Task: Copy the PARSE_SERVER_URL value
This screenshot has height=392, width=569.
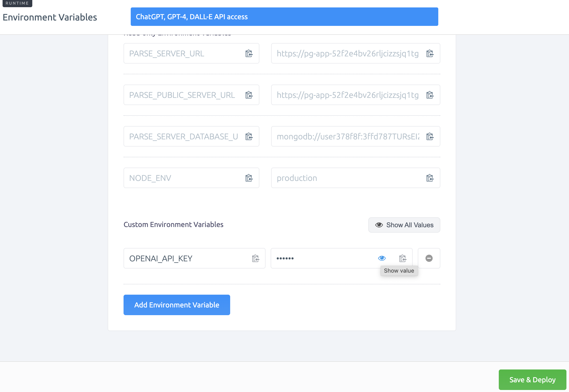Action: [430, 54]
